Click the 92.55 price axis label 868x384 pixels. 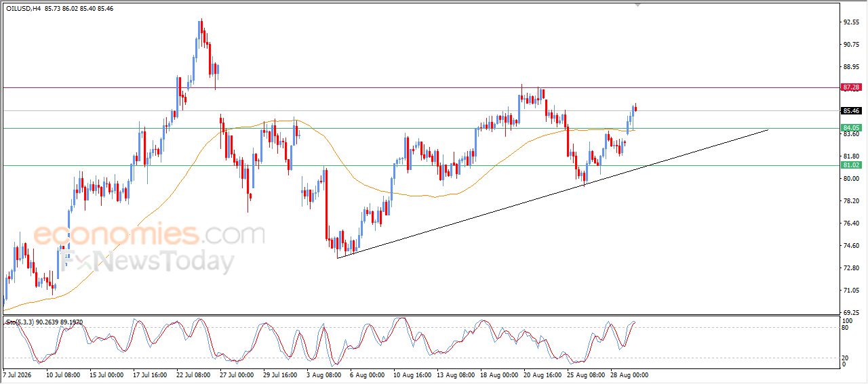click(x=851, y=22)
